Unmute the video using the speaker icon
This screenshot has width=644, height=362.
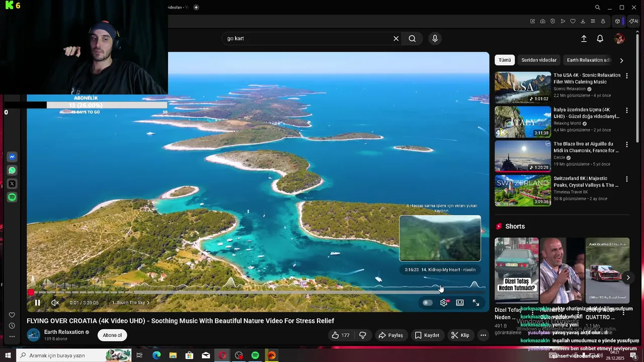pyautogui.click(x=55, y=303)
